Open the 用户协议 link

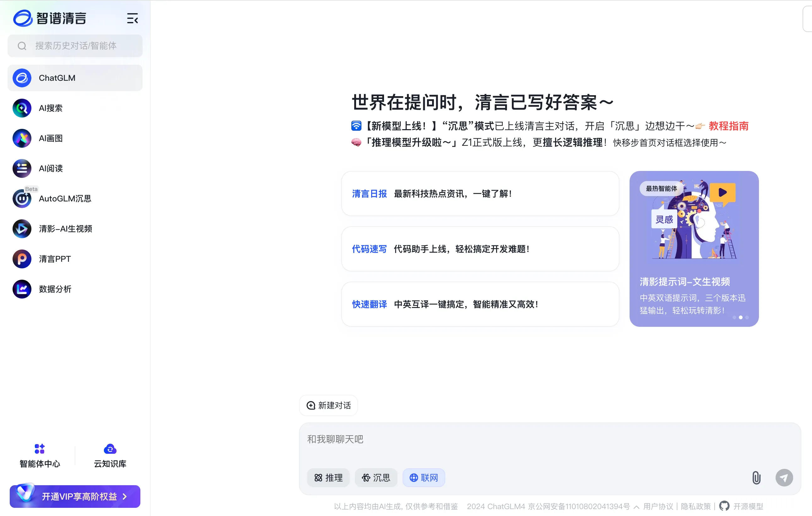(658, 507)
